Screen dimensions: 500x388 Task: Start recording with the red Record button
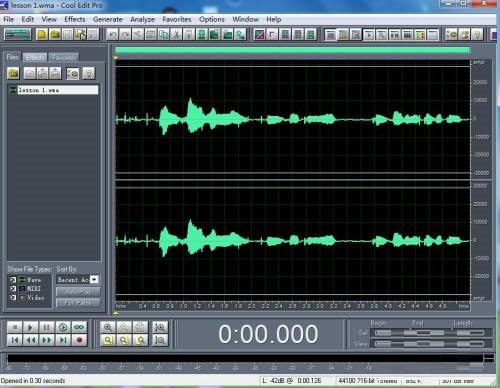(79, 340)
